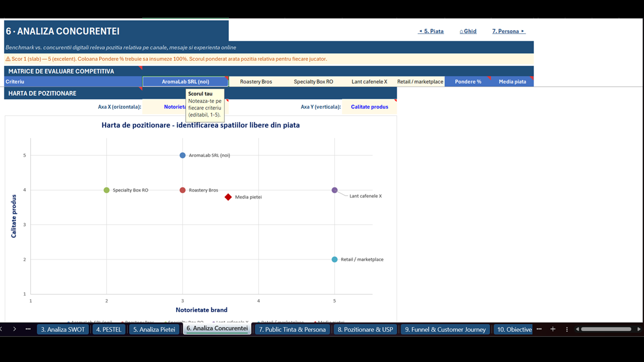Select the Media pietei red diamond marker

tap(228, 197)
